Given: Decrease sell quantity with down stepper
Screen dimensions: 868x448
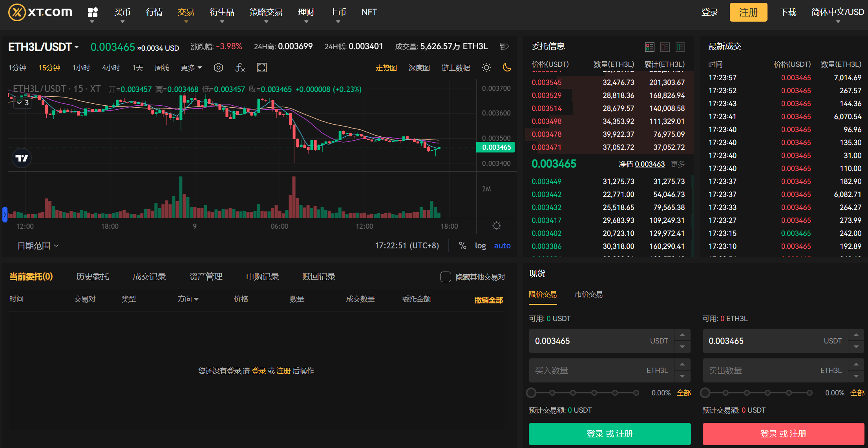Looking at the screenshot, I should pos(856,376).
